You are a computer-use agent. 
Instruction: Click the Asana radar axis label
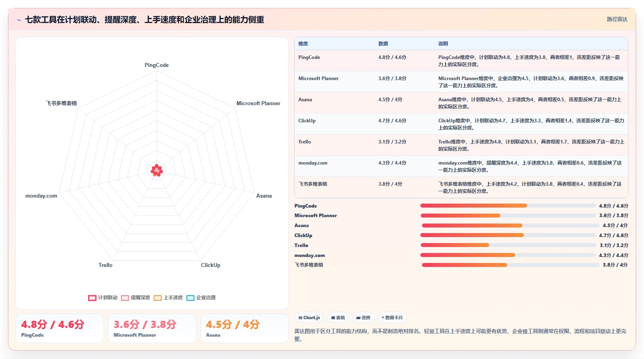click(264, 196)
